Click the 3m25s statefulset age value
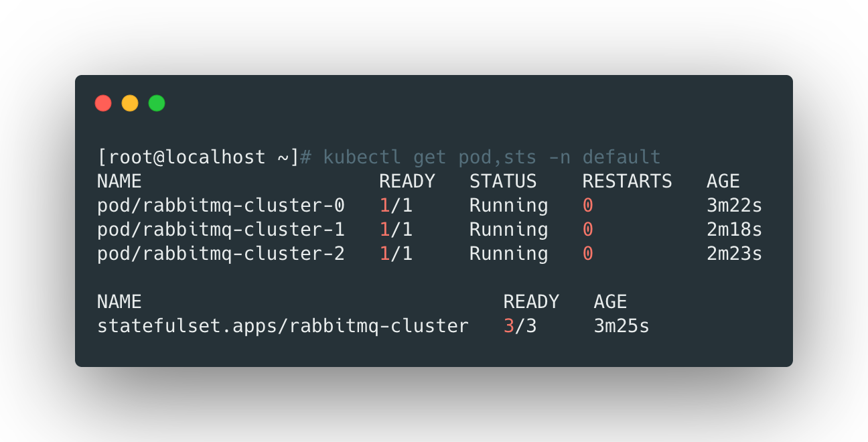 pyautogui.click(x=622, y=326)
